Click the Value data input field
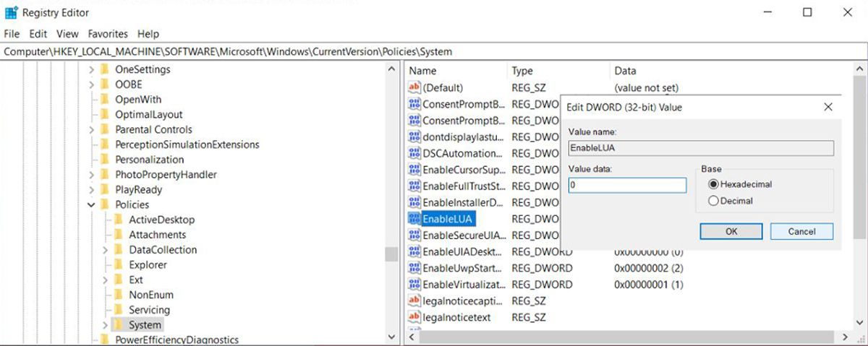This screenshot has width=868, height=346. (627, 185)
